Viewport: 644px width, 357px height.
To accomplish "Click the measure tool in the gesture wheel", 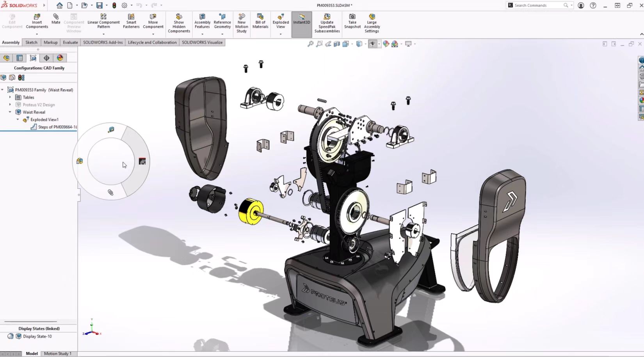I will (x=111, y=130).
